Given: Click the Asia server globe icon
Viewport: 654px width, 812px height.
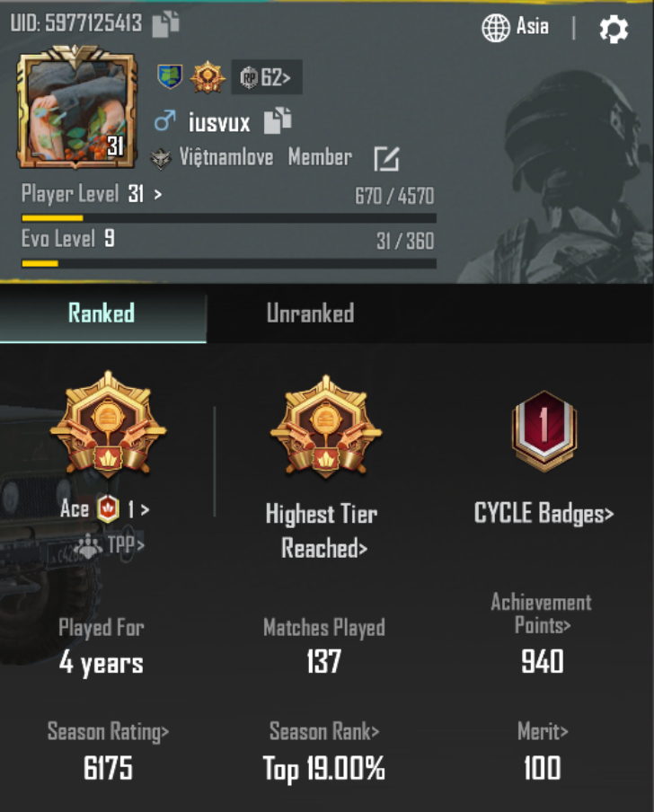Looking at the screenshot, I should 496,28.
